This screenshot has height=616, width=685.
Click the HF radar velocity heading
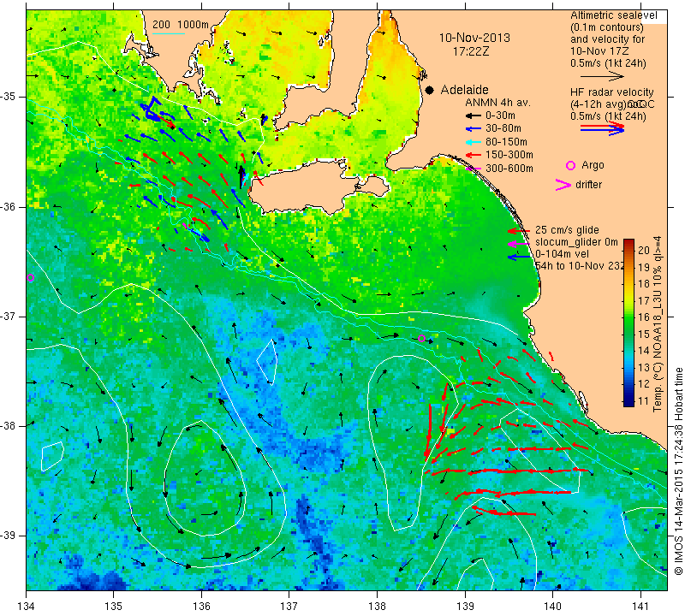611,92
